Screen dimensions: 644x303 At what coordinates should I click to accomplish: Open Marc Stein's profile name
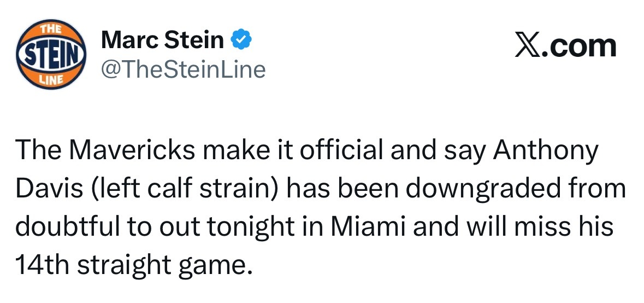[x=162, y=40]
